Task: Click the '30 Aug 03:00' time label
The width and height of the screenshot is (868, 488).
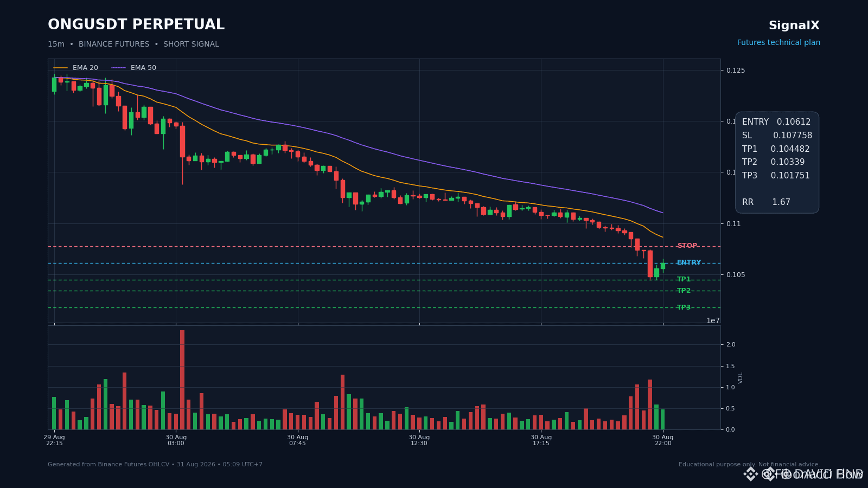Action: point(176,440)
